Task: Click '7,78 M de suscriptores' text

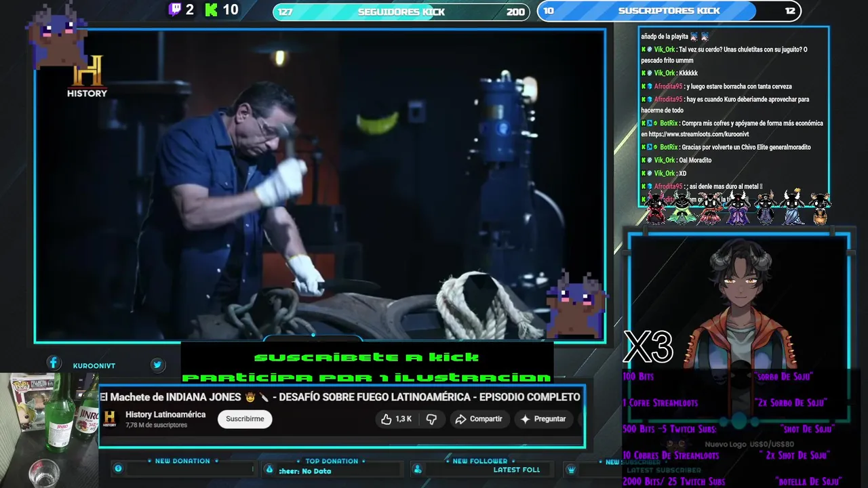Action: click(156, 425)
